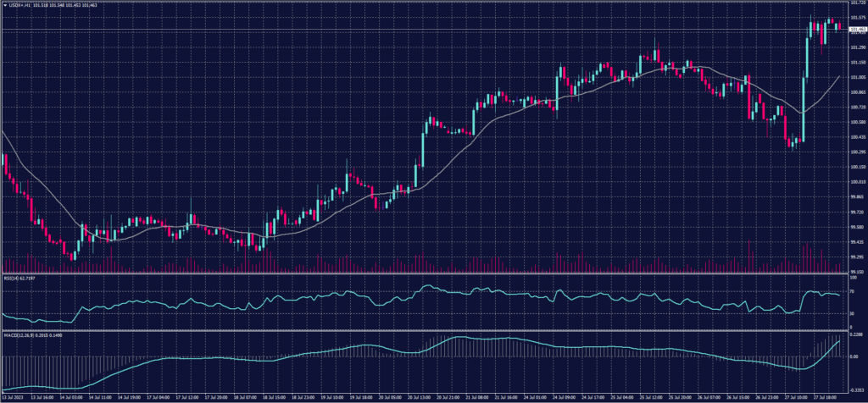The width and height of the screenshot is (868, 403).
Task: Click the 100.010 price scale label
Action: click(x=855, y=182)
